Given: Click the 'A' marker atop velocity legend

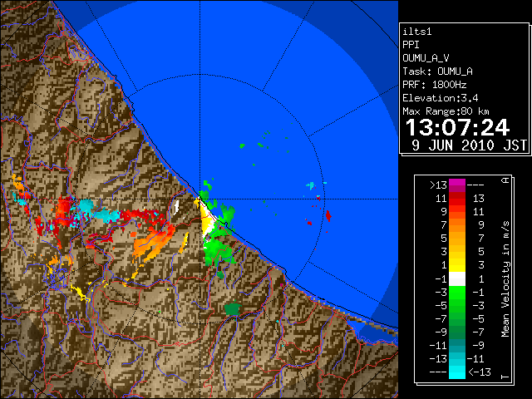Looking at the screenshot, I should coord(505,180).
